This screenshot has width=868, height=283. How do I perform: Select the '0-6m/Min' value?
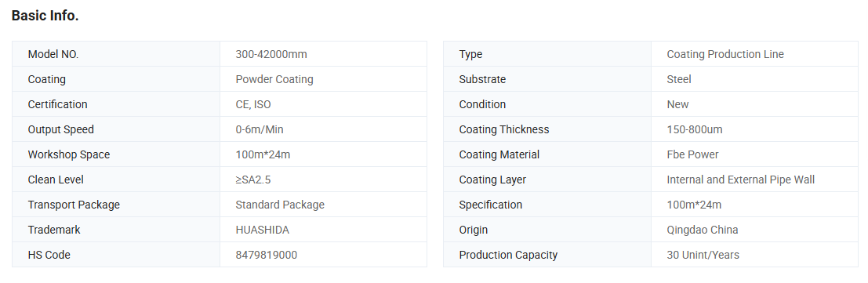coord(260,129)
